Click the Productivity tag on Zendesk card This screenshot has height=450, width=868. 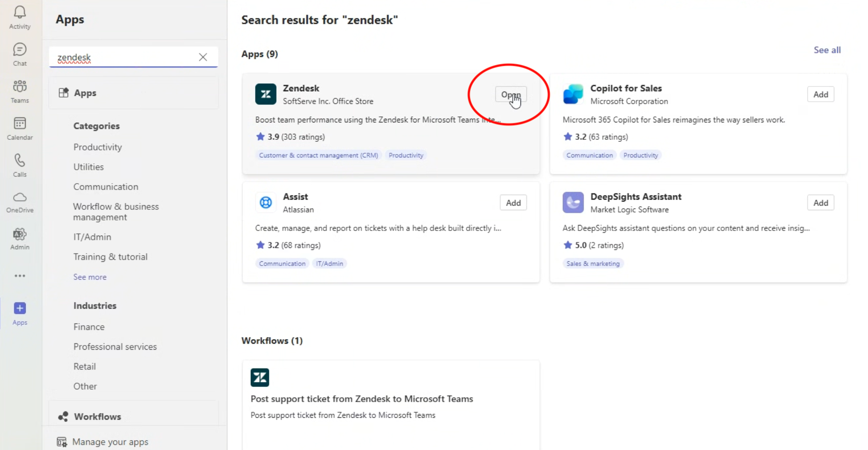pos(406,155)
